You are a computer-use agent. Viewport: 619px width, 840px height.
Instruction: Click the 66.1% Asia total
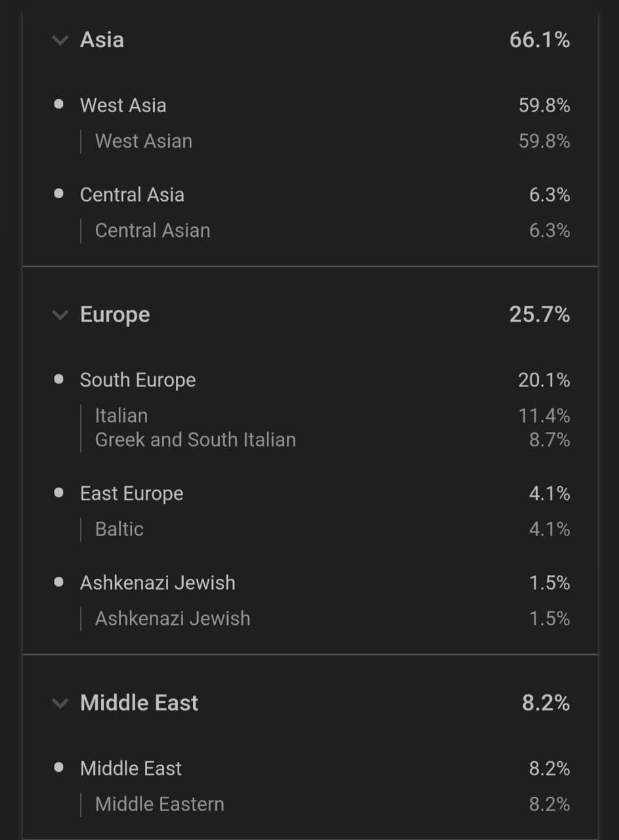coord(539,40)
